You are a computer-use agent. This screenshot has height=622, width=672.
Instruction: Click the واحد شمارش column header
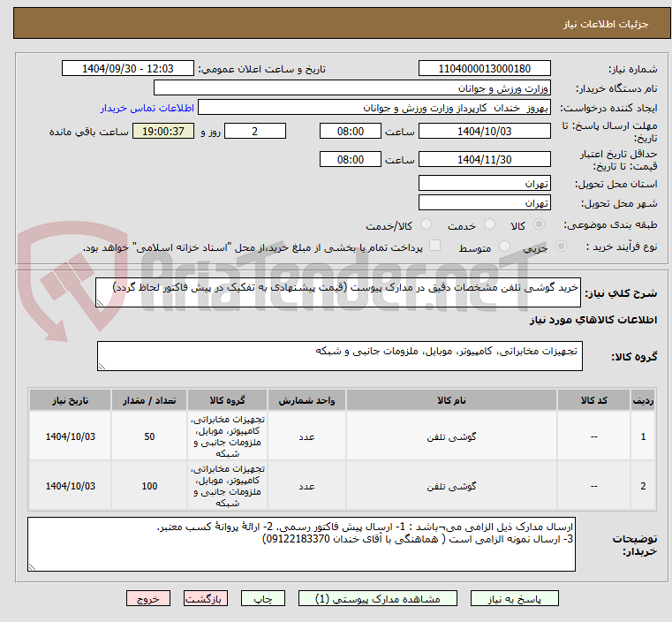(306, 400)
